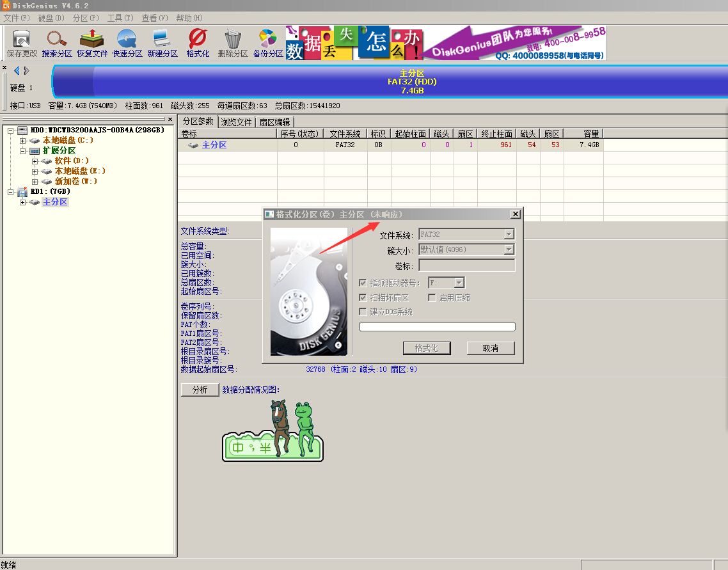Viewport: 728px width, 570px height.
Task: Click the 7.4GB capacity cell
Action: (x=583, y=145)
